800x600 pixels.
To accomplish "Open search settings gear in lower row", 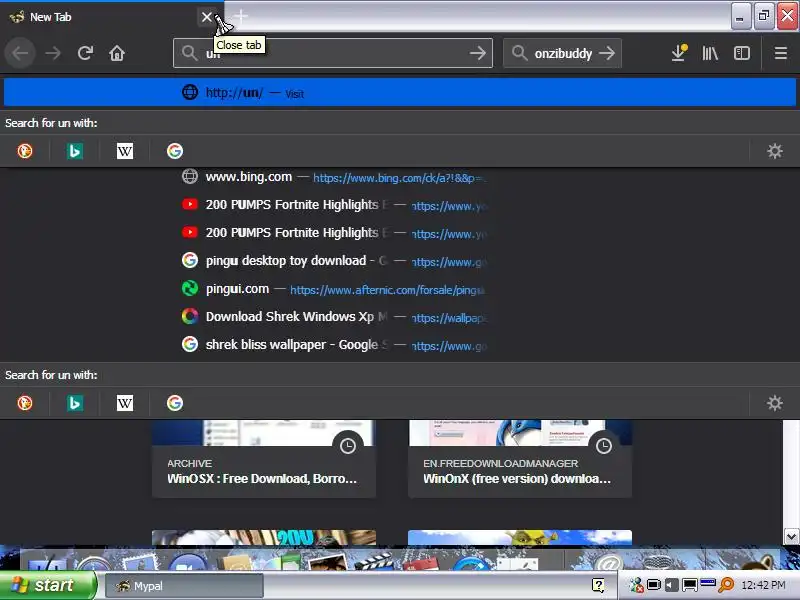I will [774, 403].
